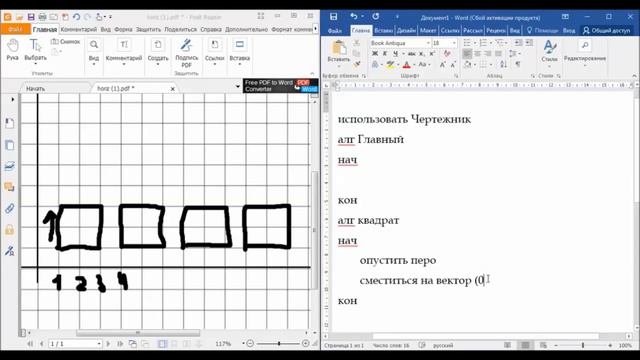Viewport: 640px width, 360px height.
Task: Undo last action in Word
Action: tap(353, 17)
